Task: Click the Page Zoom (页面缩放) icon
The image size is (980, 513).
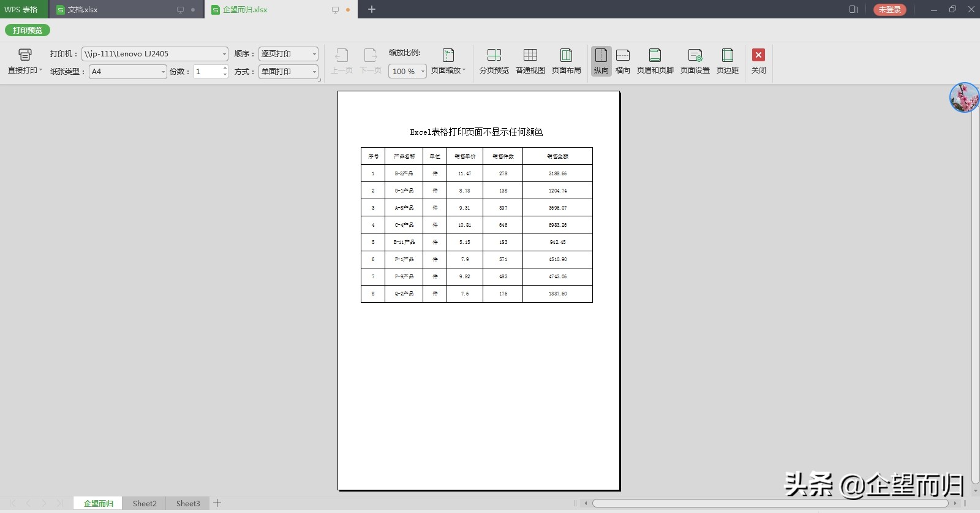Action: pos(448,55)
